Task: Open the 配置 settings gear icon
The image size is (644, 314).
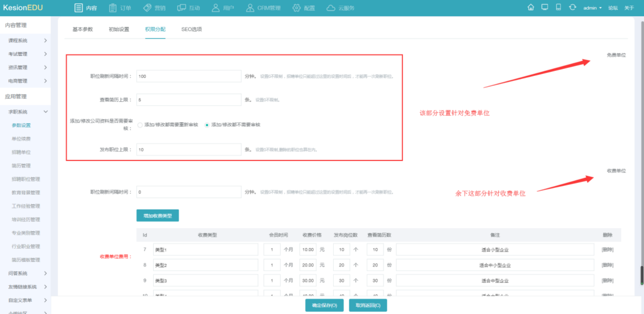Action: click(x=297, y=8)
